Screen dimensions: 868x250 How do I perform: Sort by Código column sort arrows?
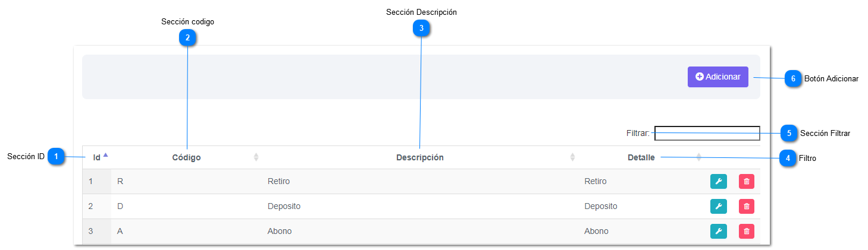click(x=256, y=157)
